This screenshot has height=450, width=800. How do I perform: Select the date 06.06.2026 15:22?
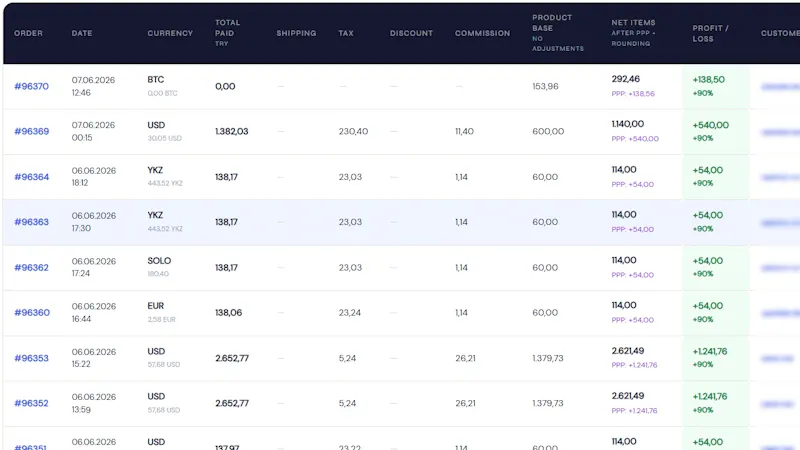pos(93,358)
